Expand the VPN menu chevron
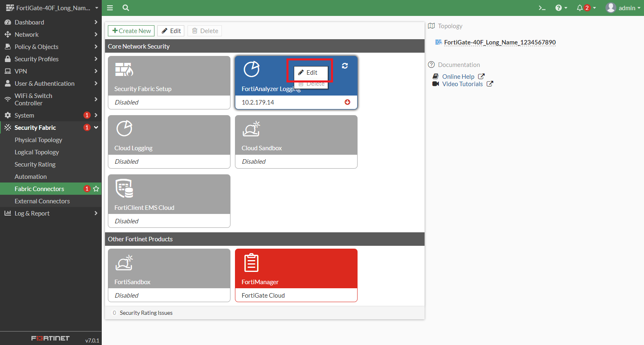Image resolution: width=644 pixels, height=345 pixels. point(96,71)
